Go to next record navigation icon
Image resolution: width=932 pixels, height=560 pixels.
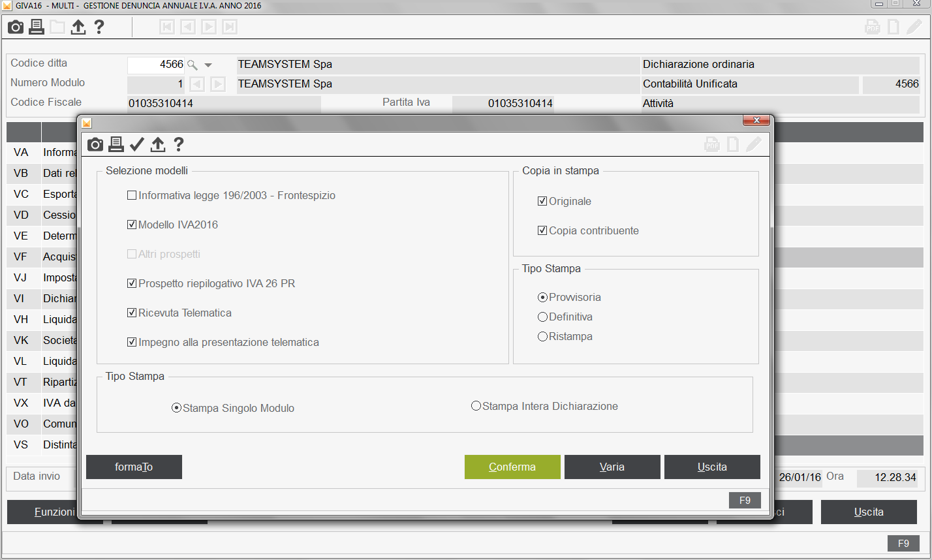pos(209,27)
